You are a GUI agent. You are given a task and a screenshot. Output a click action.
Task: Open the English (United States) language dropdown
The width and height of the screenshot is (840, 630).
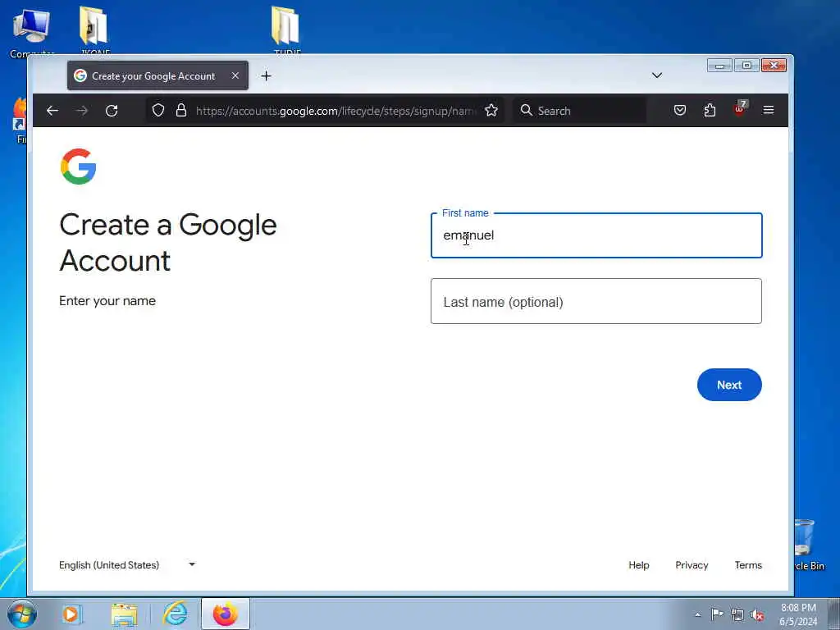[x=127, y=564]
